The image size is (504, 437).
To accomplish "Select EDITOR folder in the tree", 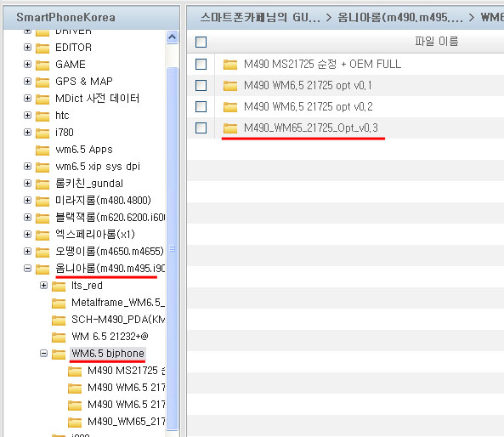I will point(73,48).
